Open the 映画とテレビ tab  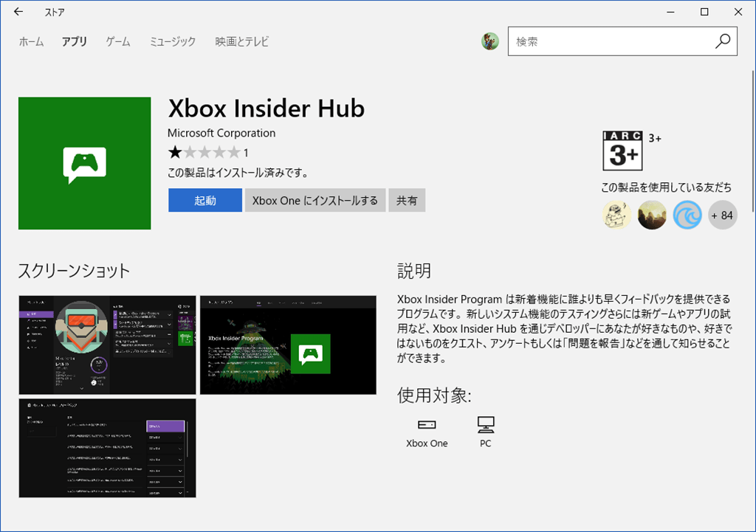tap(242, 42)
